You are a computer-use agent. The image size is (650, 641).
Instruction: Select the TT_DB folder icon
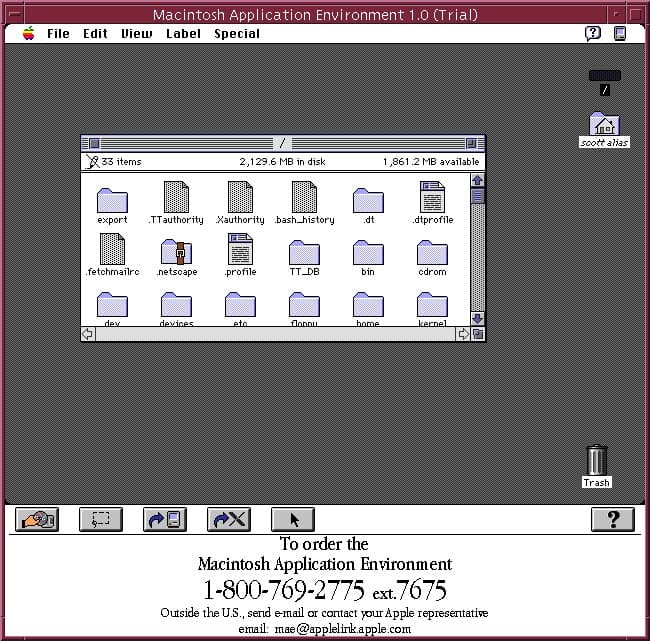[304, 253]
